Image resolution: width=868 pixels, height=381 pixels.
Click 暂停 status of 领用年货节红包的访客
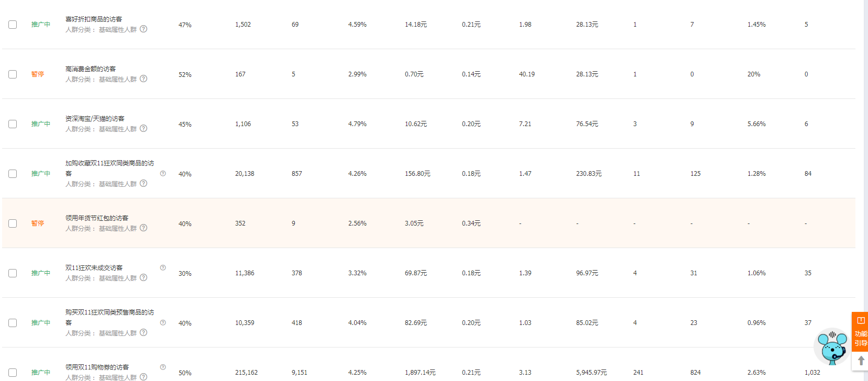pyautogui.click(x=38, y=223)
